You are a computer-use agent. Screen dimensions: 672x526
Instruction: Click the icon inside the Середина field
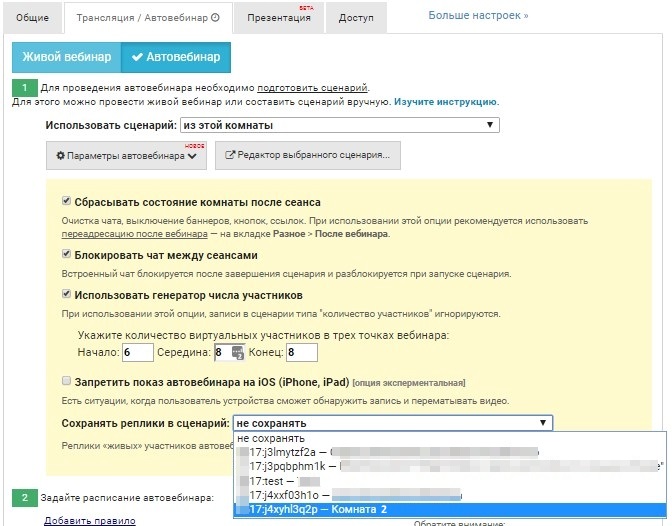(237, 353)
